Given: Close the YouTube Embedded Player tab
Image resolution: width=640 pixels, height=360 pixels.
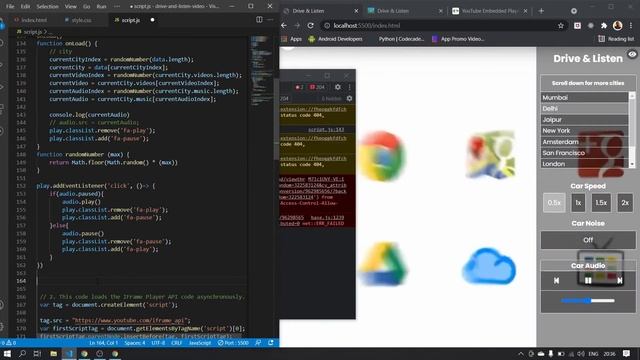Looking at the screenshot, I should (525, 11).
